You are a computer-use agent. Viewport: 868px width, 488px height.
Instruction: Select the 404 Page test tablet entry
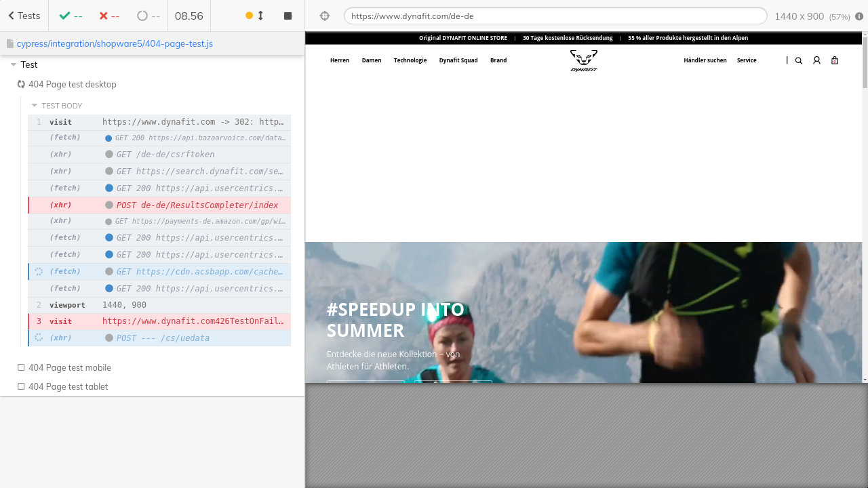(x=68, y=386)
